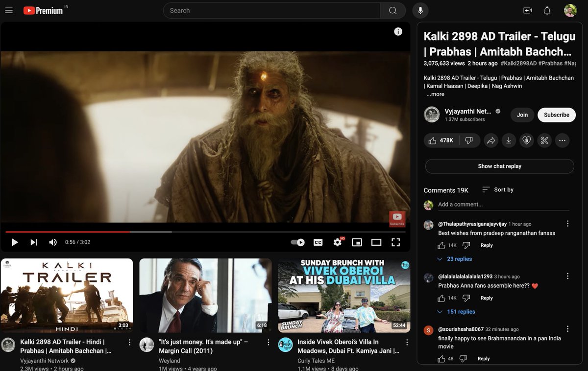Mute the video volume
This screenshot has height=371, width=588.
click(53, 242)
